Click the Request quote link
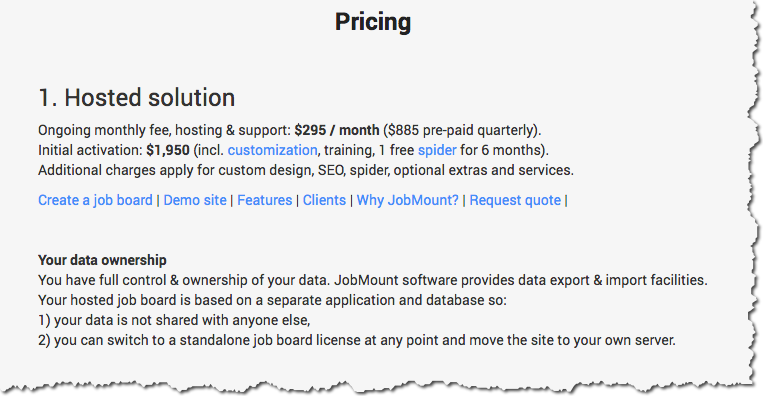 (x=515, y=200)
